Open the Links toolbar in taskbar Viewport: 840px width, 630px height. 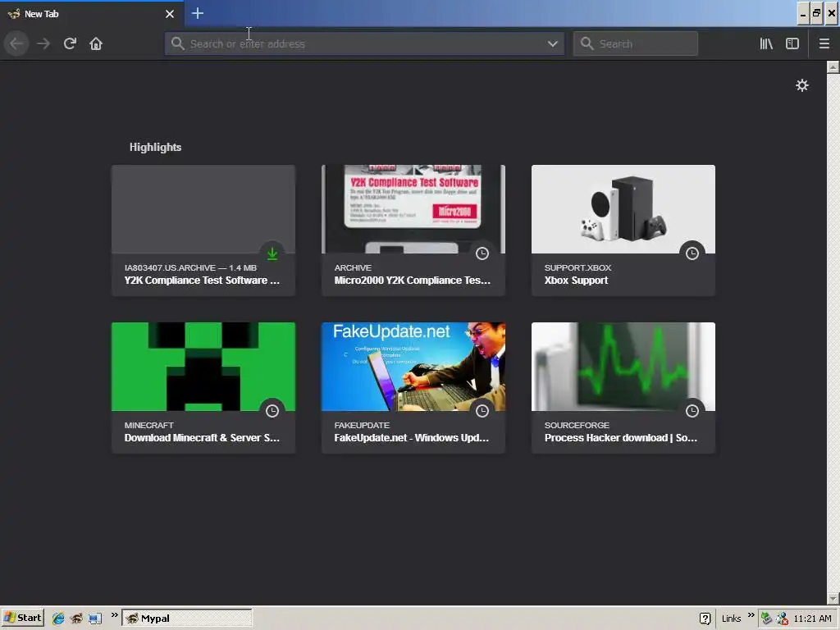click(731, 619)
